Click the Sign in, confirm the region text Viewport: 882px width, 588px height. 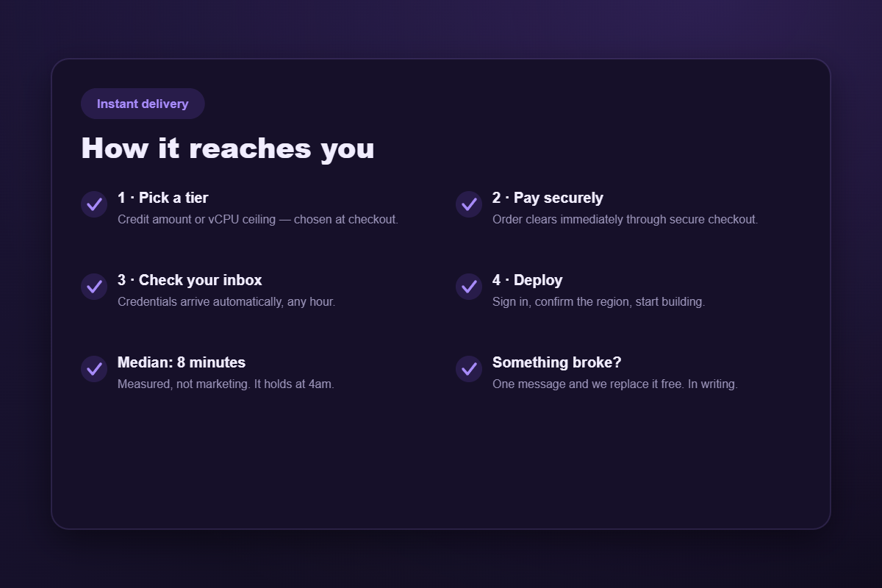[599, 302]
